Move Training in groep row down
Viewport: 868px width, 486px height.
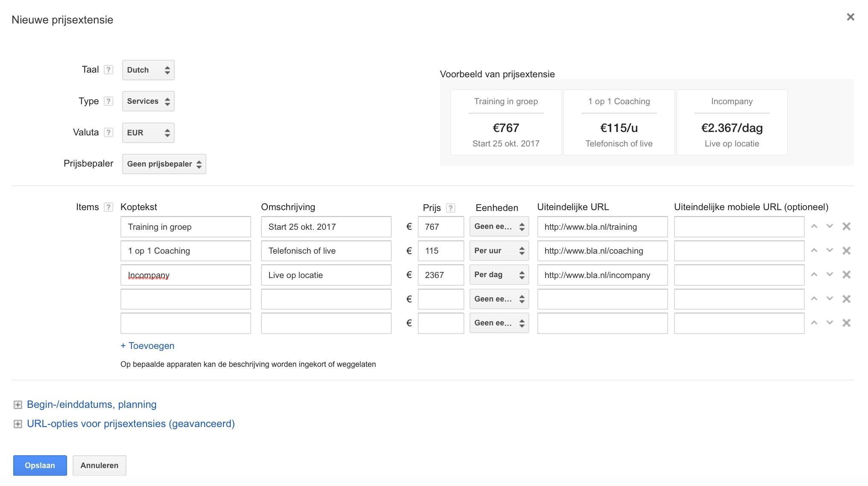[830, 226]
